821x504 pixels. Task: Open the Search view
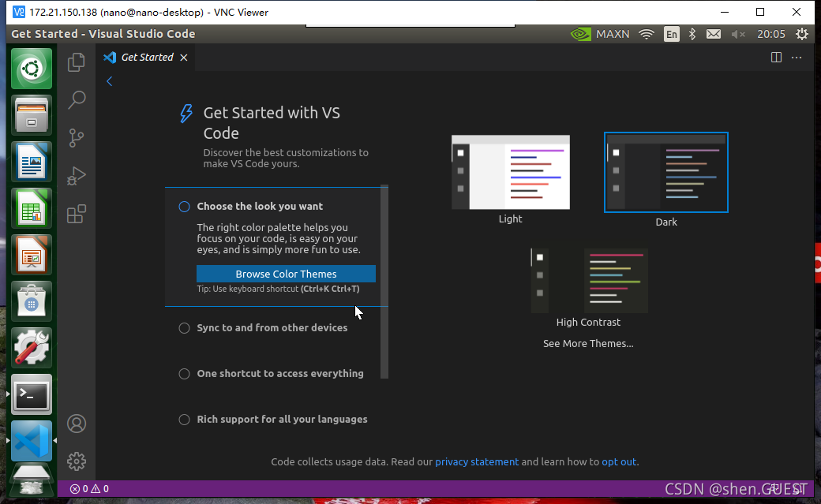(76, 100)
